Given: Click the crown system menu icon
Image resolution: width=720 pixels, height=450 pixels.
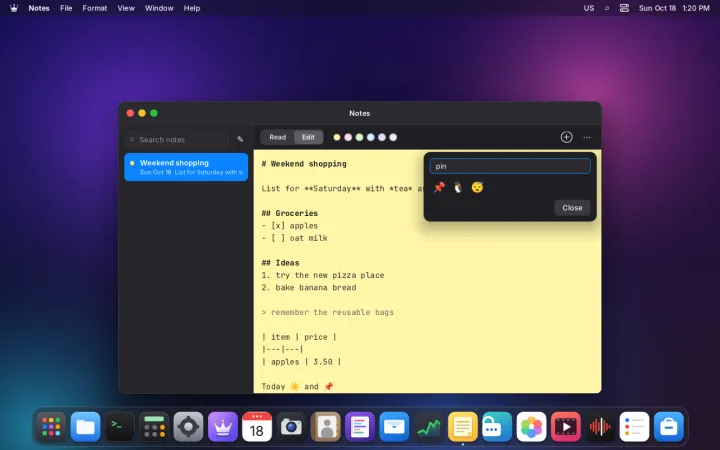Looking at the screenshot, I should tap(14, 8).
